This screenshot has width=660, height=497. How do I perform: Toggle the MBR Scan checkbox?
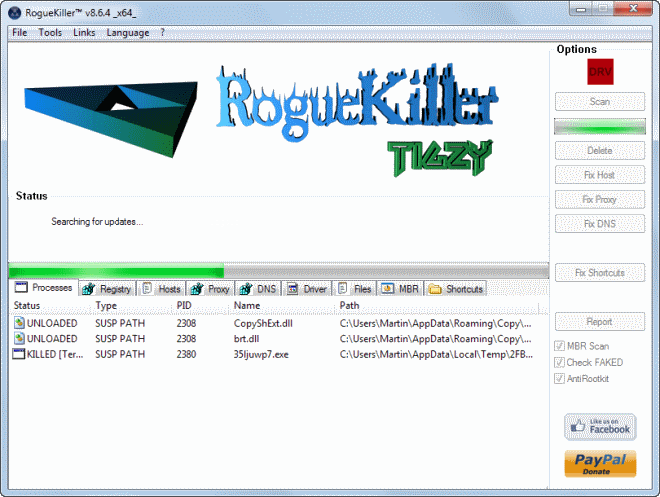559,346
